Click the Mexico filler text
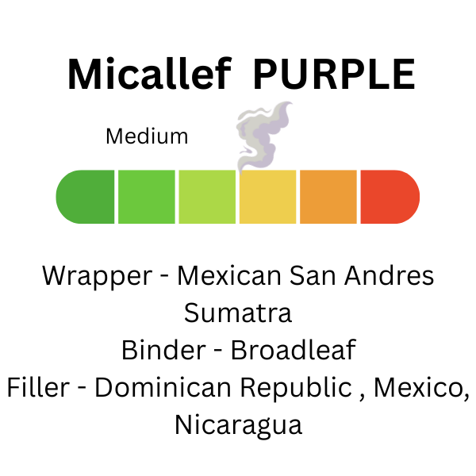This screenshot has height=476, width=476. click(x=422, y=388)
